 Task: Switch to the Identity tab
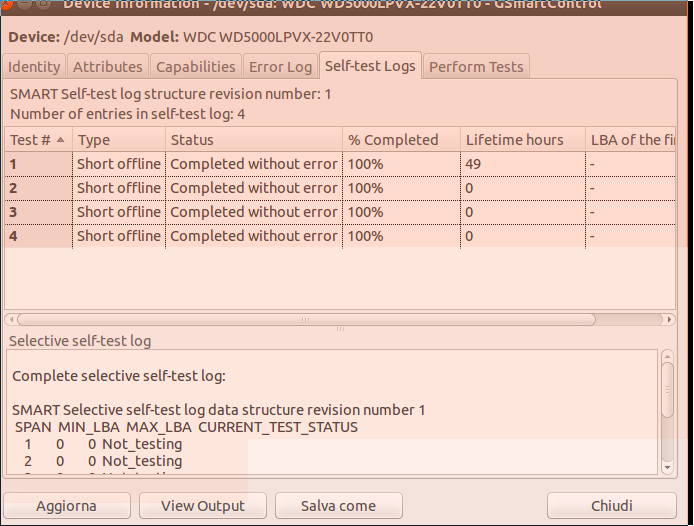tap(34, 67)
